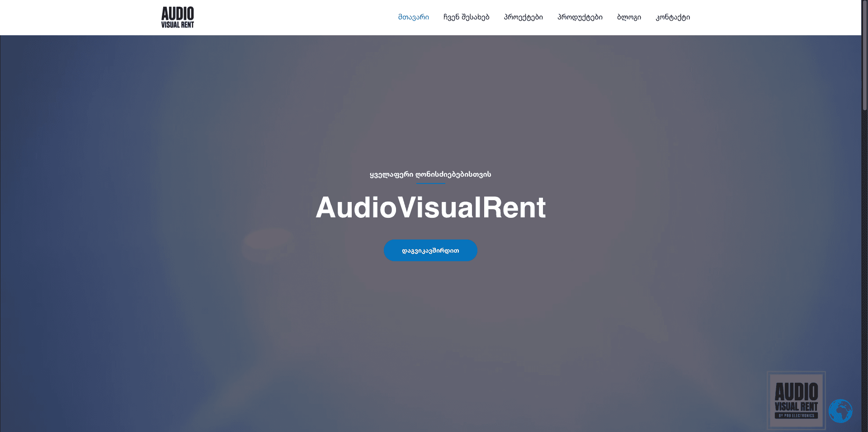Viewport: 868px width, 432px height.
Task: Visit the კონტაქტი page
Action: click(x=673, y=17)
